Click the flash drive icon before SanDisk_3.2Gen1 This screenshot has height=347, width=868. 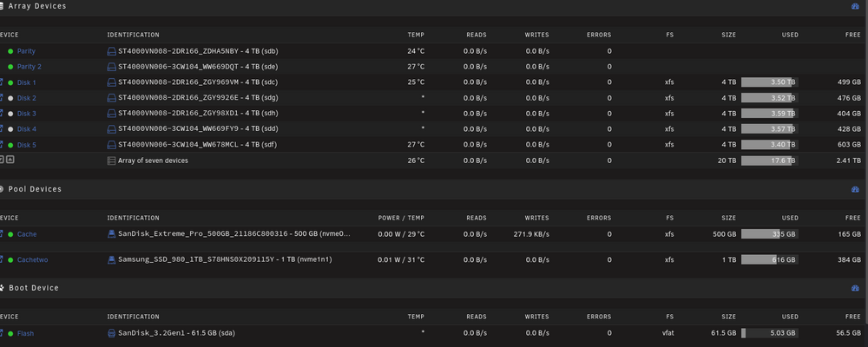(x=111, y=333)
